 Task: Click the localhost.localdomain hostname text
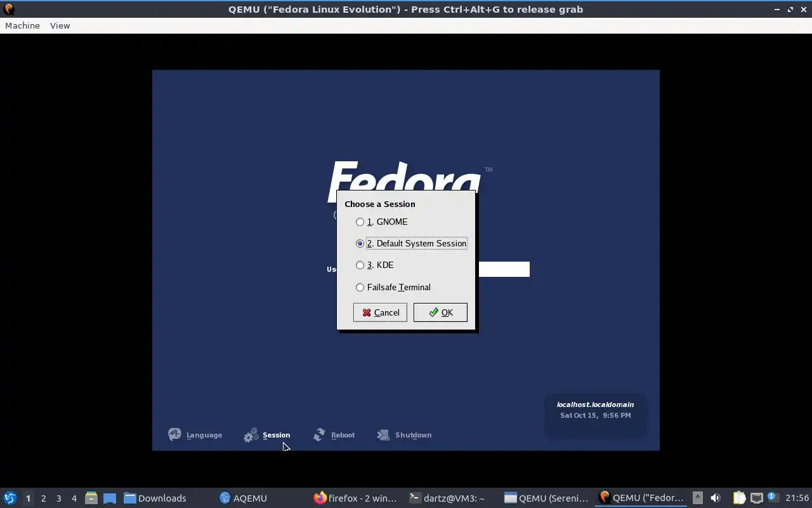[595, 404]
